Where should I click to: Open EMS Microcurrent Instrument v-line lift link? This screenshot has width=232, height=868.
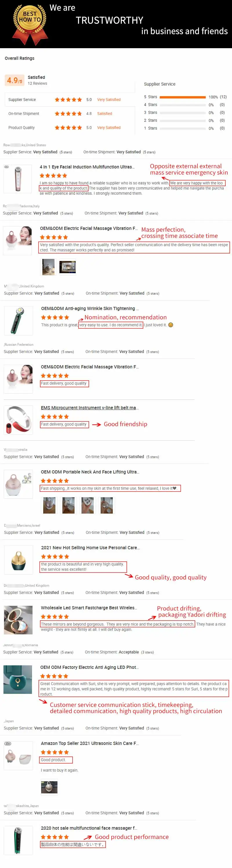[90, 408]
